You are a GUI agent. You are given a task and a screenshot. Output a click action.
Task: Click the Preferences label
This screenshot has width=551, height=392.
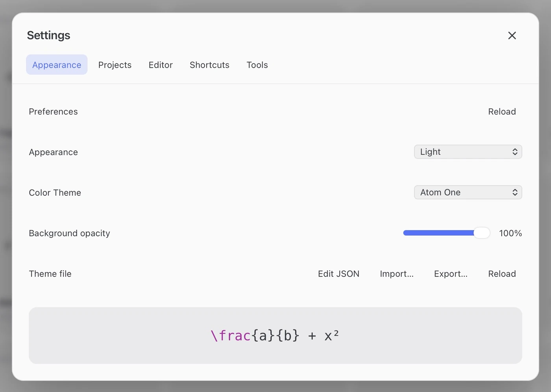pyautogui.click(x=53, y=111)
